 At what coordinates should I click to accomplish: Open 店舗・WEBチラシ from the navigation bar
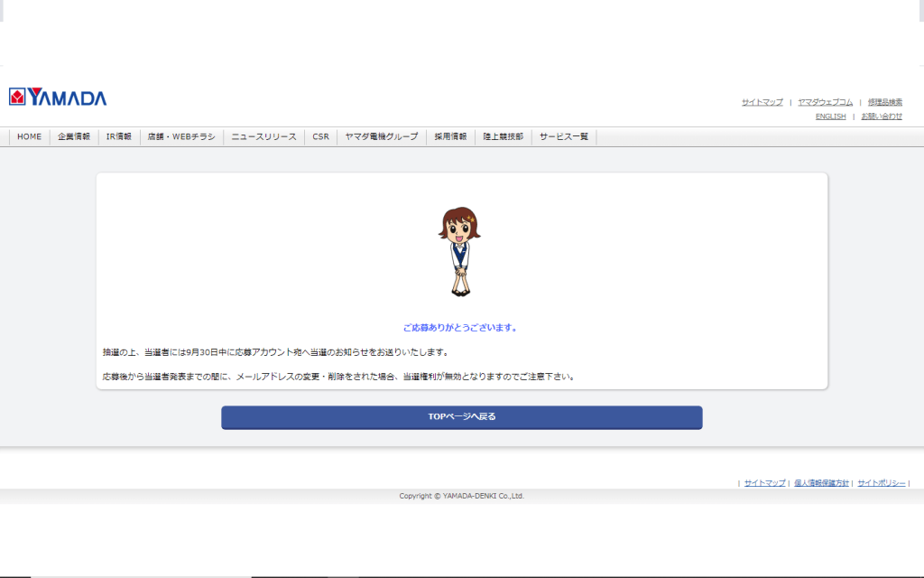click(x=181, y=137)
